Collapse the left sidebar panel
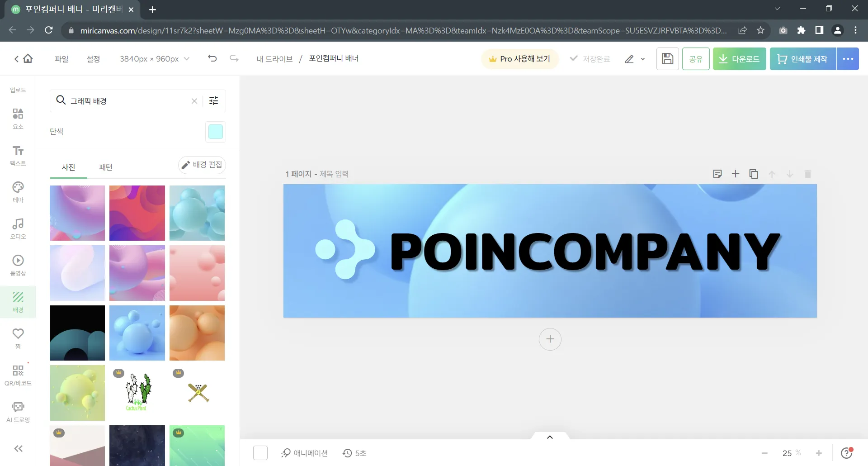 pos(18,448)
